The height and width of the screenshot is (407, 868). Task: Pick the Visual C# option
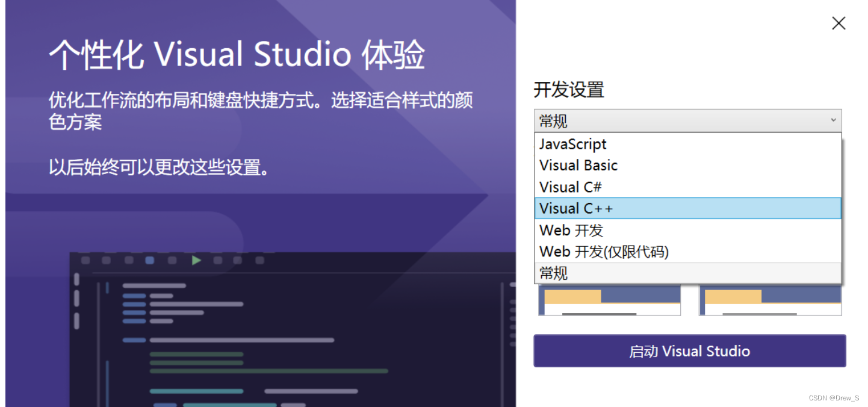[687, 187]
